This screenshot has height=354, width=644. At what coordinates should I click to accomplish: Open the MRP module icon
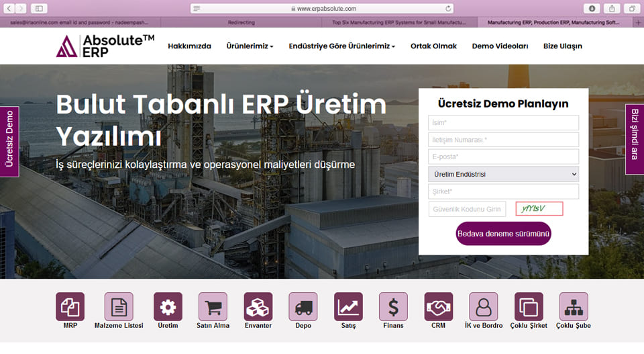coord(70,307)
